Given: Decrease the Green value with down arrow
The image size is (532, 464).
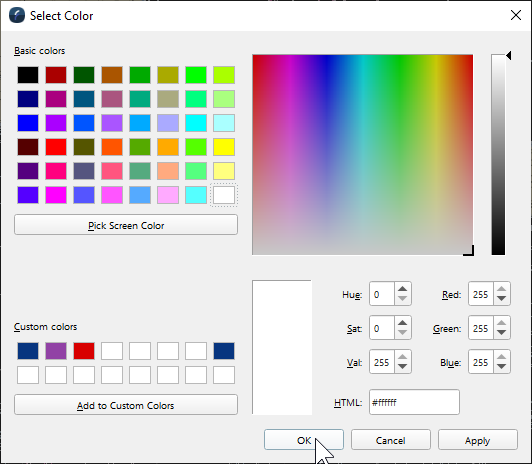Looking at the screenshot, I should coord(501,333).
